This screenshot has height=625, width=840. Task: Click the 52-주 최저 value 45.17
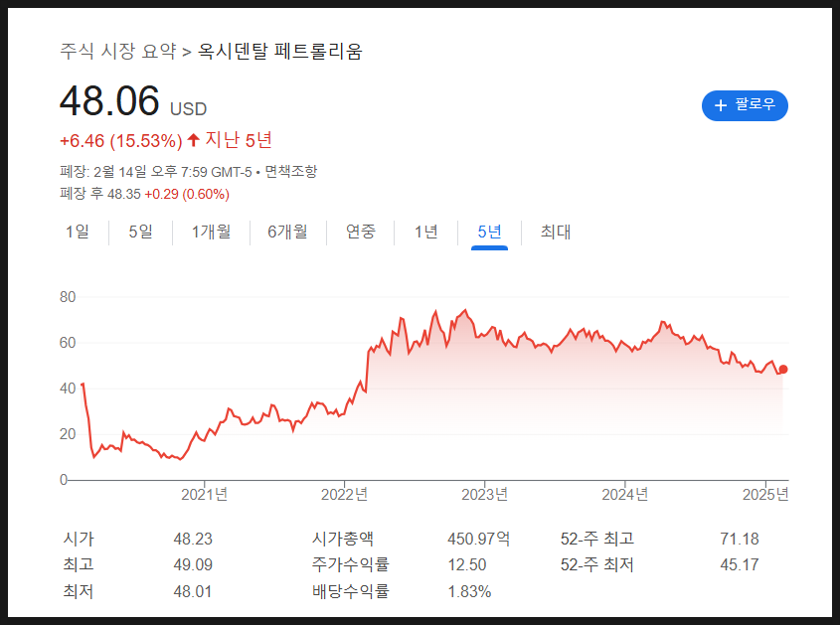[x=740, y=565]
